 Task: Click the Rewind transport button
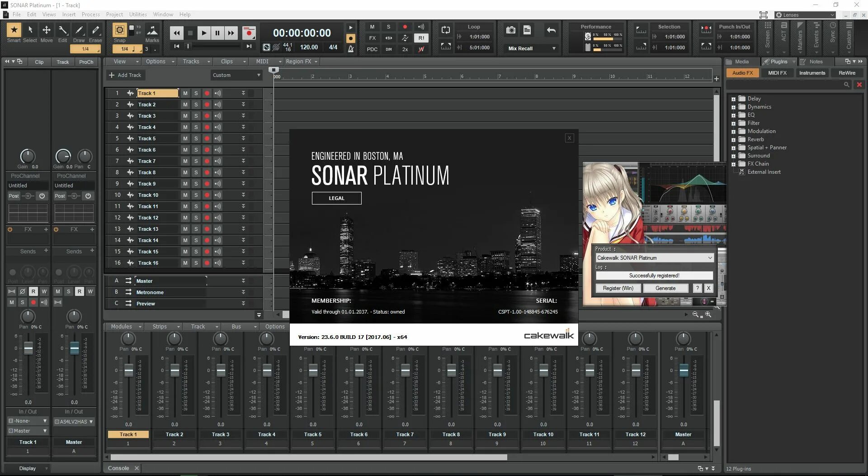click(x=177, y=33)
